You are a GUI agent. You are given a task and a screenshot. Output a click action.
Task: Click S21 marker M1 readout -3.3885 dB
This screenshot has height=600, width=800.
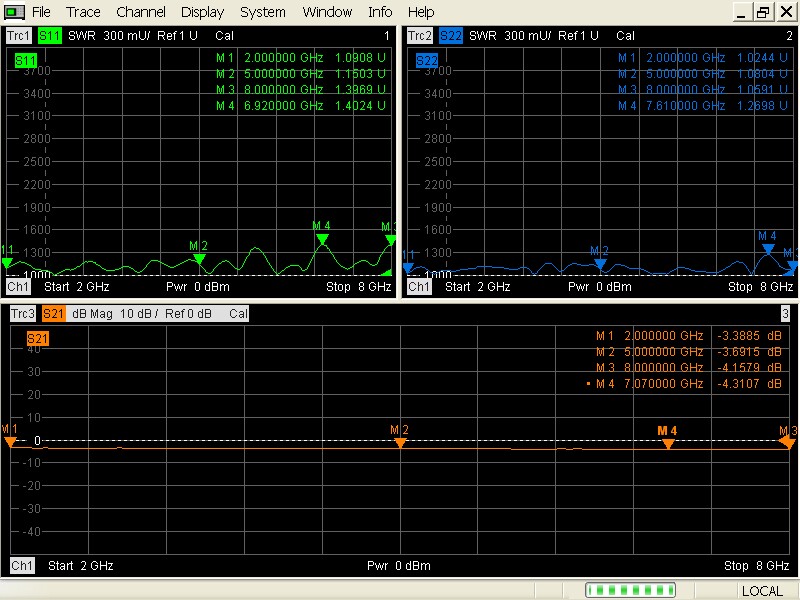pyautogui.click(x=749, y=336)
